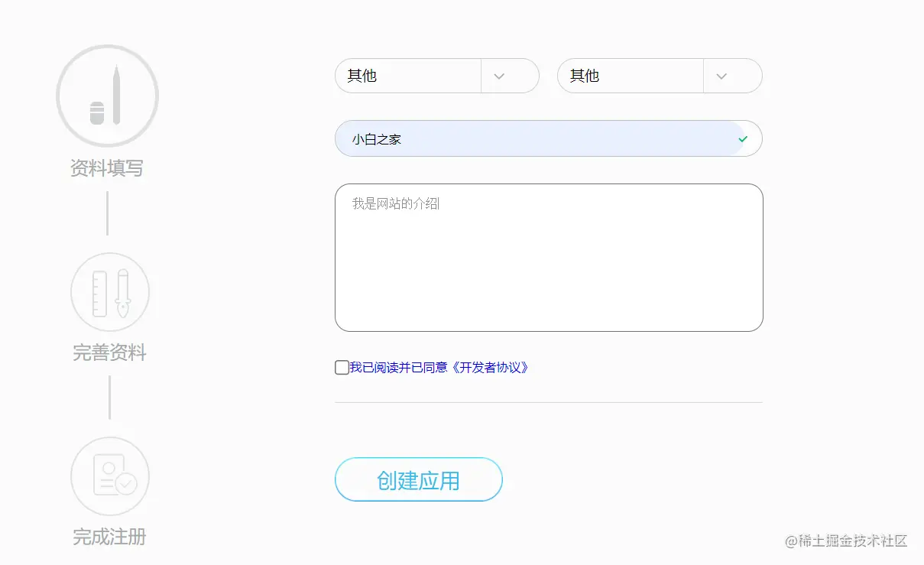Click the ruler and pen step icon

pyautogui.click(x=110, y=292)
